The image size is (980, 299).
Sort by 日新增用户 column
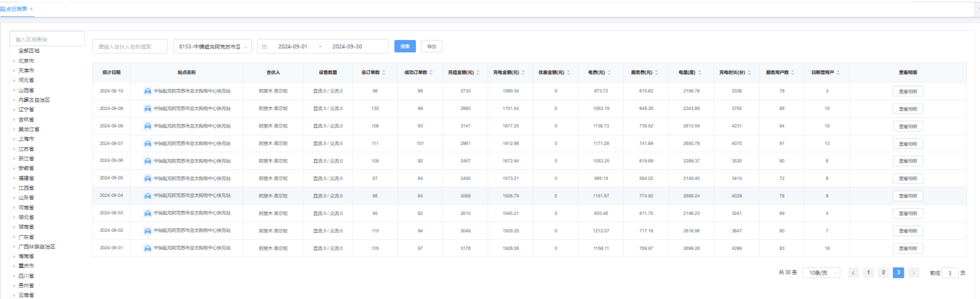(x=838, y=73)
